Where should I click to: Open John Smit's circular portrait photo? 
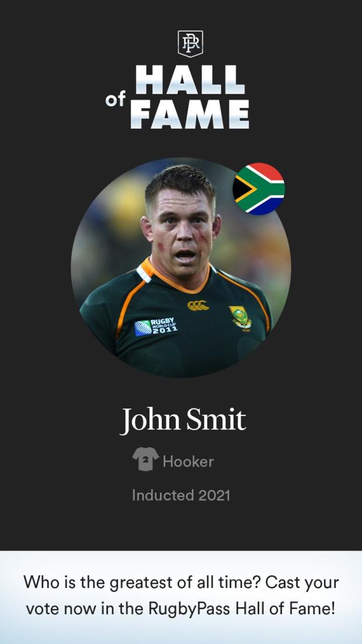pyautogui.click(x=181, y=268)
